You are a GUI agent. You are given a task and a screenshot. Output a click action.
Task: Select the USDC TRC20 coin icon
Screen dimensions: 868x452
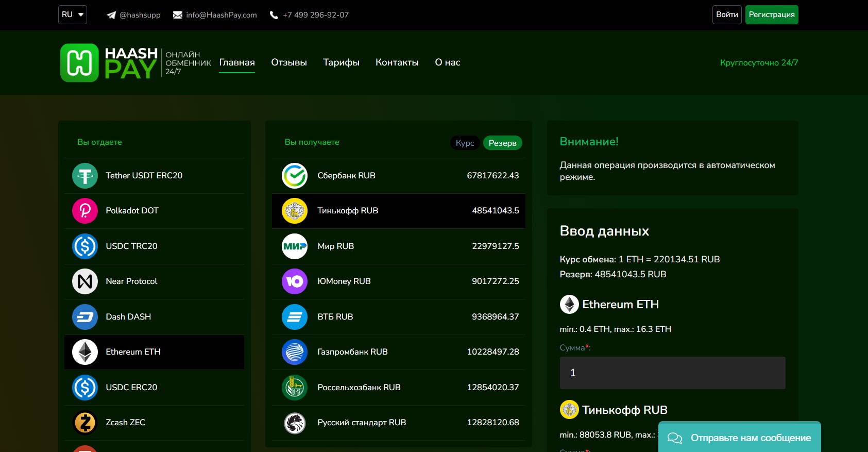[x=85, y=246]
